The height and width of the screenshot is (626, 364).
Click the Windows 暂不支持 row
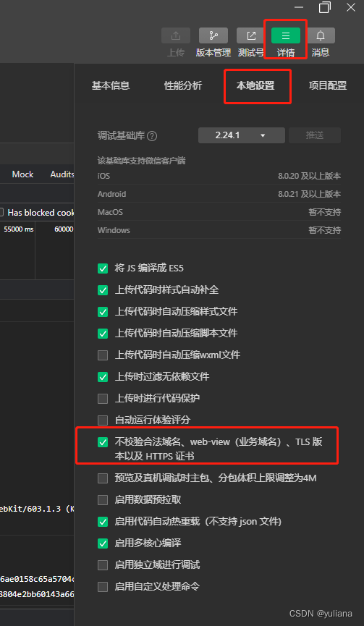[219, 230]
